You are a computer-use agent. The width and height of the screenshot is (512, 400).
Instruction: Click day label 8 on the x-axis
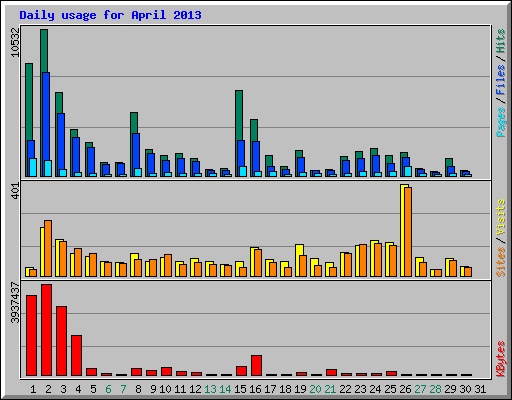tap(138, 389)
